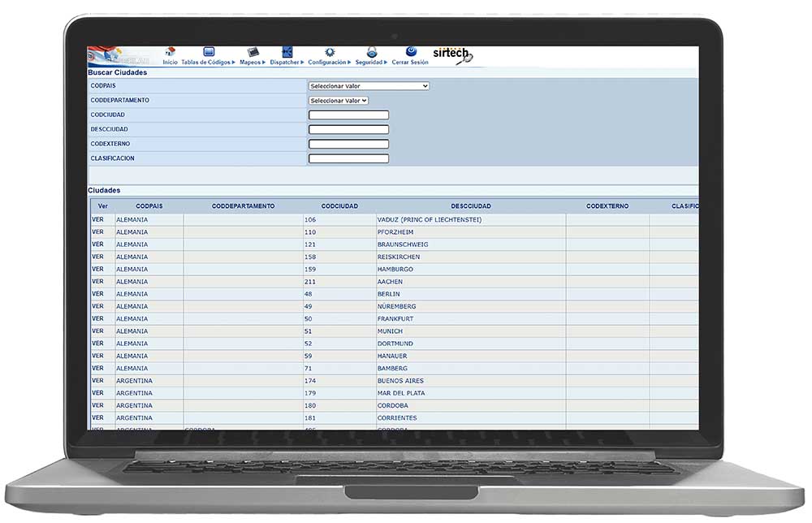Viewport: 812px width, 523px height.
Task: Click the DESCCIUDAD column header
Action: click(471, 206)
